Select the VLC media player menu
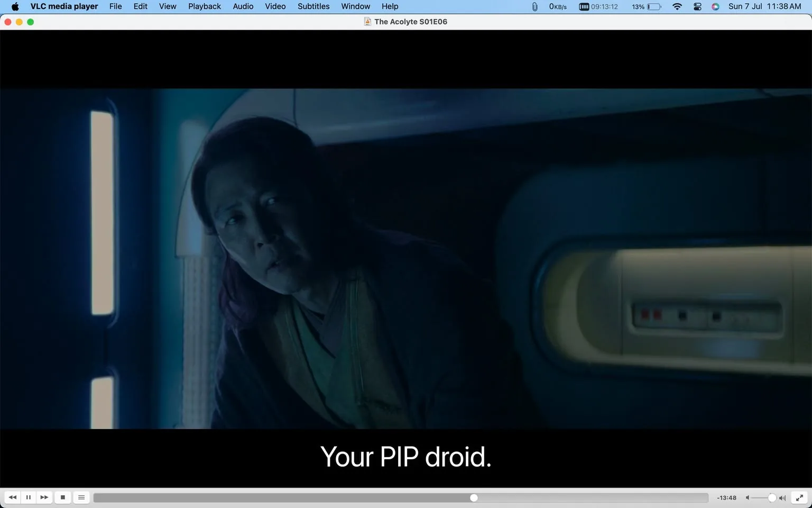Image resolution: width=812 pixels, height=508 pixels. [63, 6]
